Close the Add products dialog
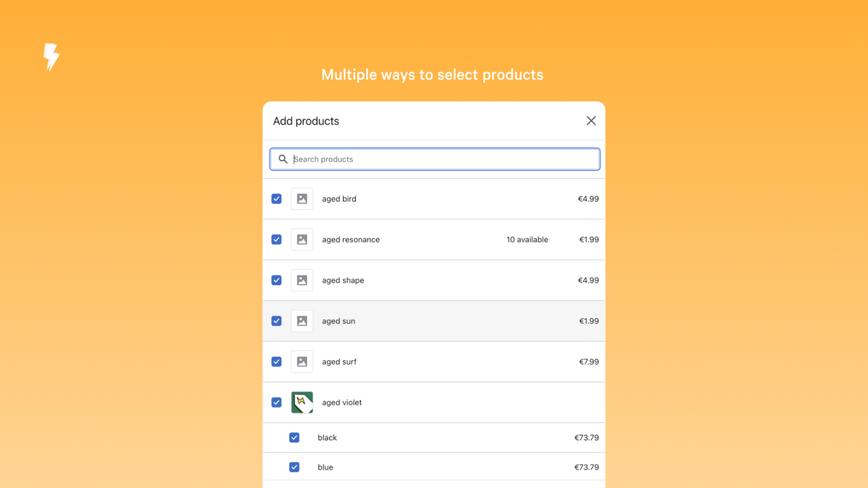 (591, 121)
